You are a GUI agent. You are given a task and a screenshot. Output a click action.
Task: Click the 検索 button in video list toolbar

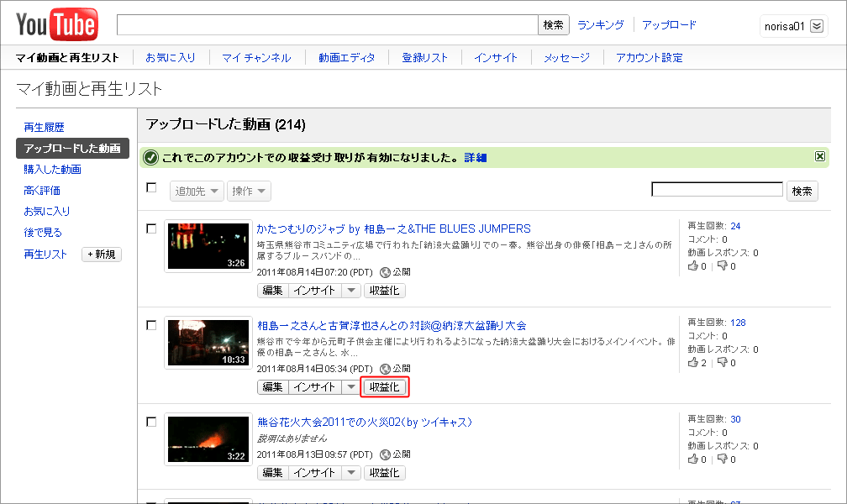click(x=802, y=192)
